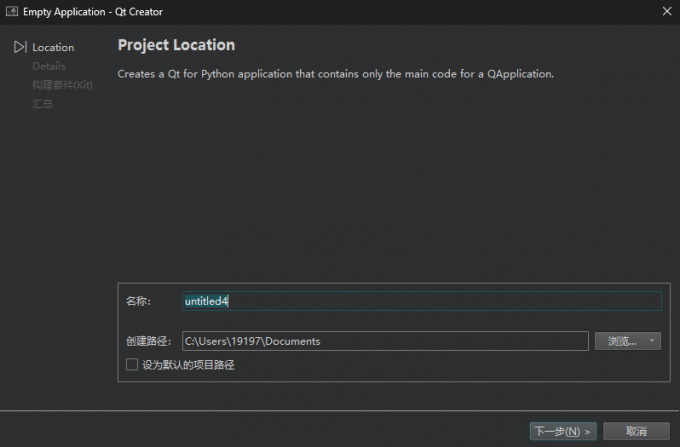Click the current-step arrow icon beside Location
680x447 pixels.
(20, 47)
